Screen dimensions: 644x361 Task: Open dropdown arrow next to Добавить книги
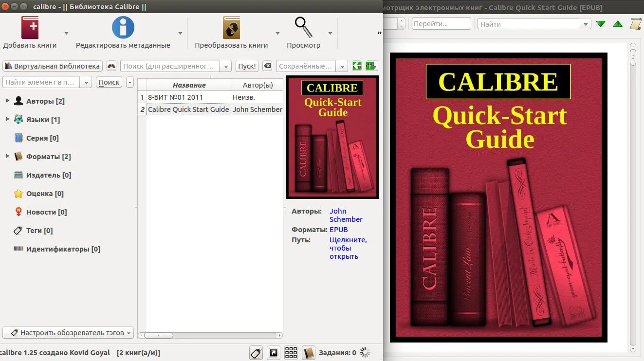coord(66,33)
